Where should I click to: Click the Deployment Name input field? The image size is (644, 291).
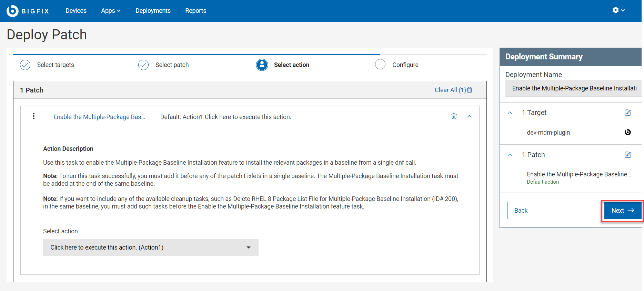click(x=573, y=88)
